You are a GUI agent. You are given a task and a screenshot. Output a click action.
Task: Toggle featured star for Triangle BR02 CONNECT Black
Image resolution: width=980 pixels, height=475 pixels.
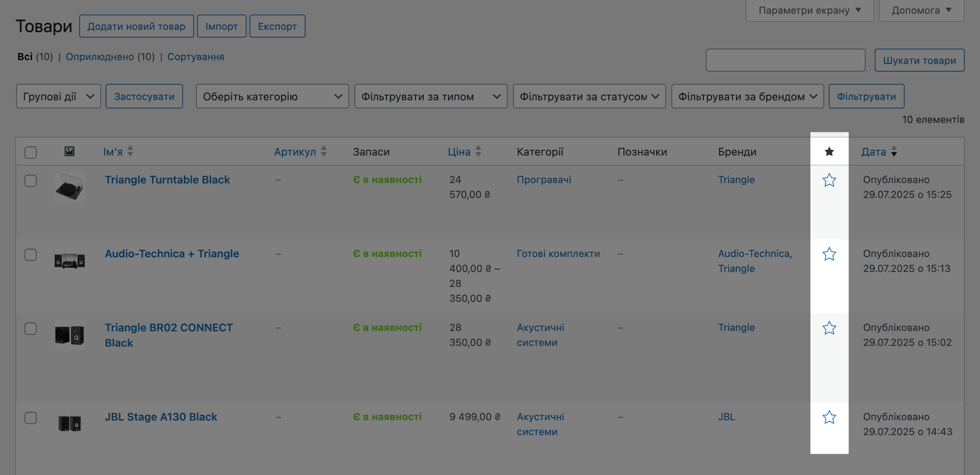829,328
